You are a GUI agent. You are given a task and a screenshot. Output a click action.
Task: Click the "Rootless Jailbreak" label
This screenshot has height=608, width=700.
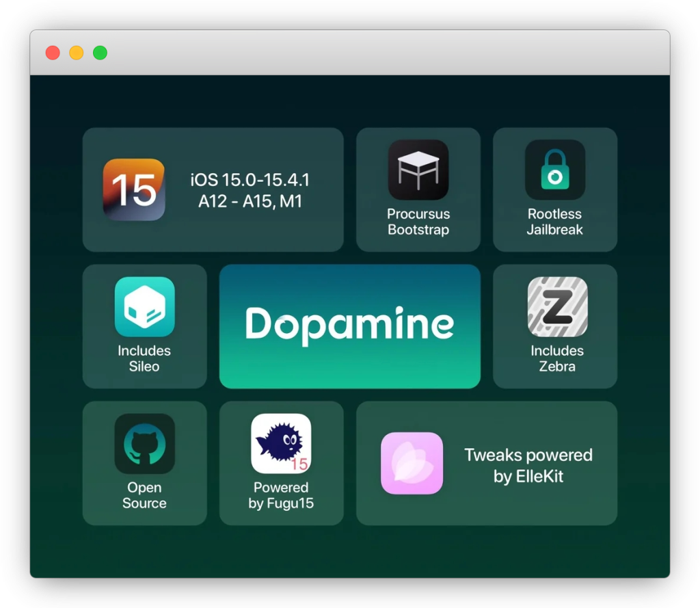point(555,222)
